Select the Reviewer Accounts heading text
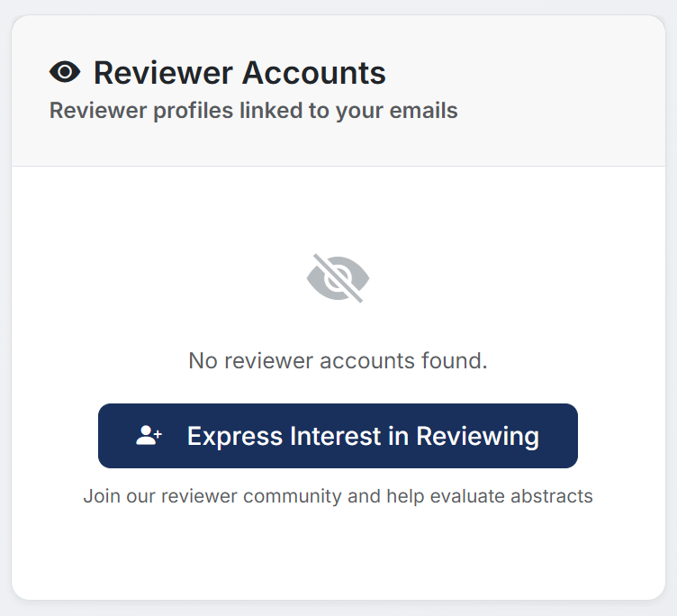677x616 pixels. click(x=239, y=72)
